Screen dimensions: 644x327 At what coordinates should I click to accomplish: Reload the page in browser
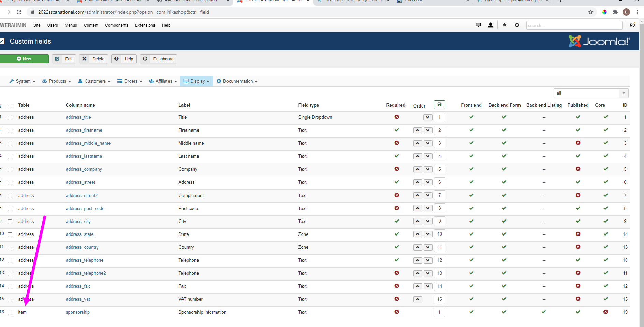(19, 12)
